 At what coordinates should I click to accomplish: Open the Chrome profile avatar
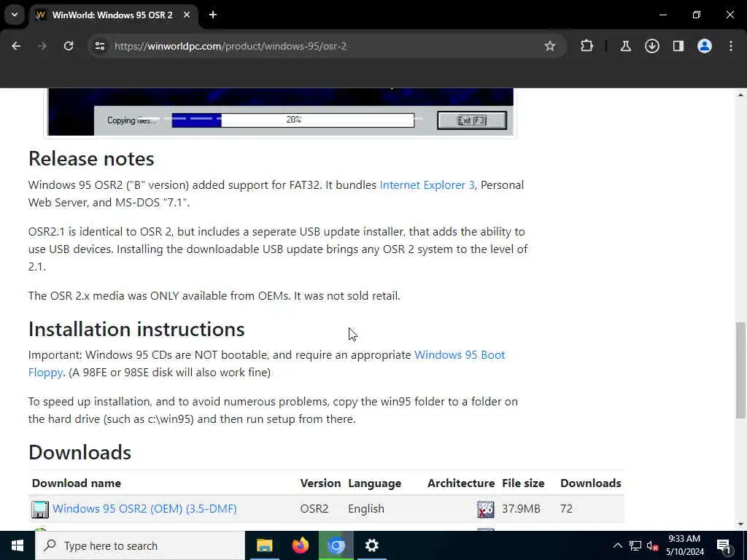click(704, 46)
